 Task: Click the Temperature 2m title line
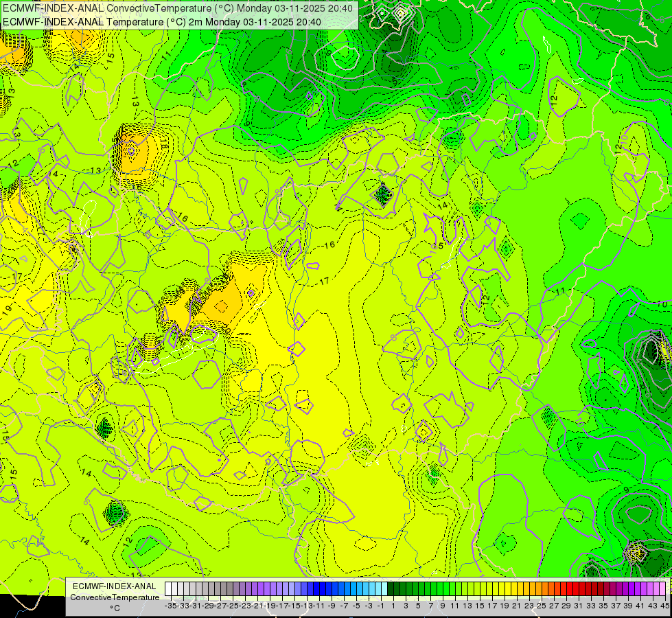[x=162, y=22]
